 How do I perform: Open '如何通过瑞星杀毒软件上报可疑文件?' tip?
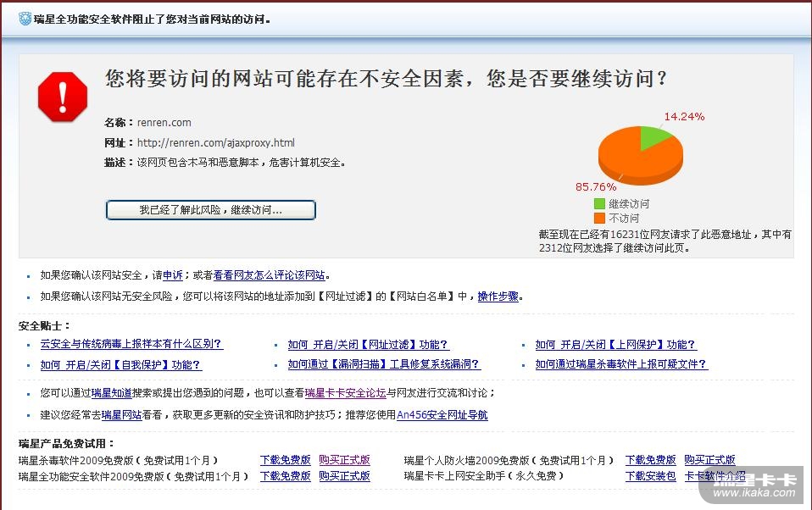(x=621, y=364)
